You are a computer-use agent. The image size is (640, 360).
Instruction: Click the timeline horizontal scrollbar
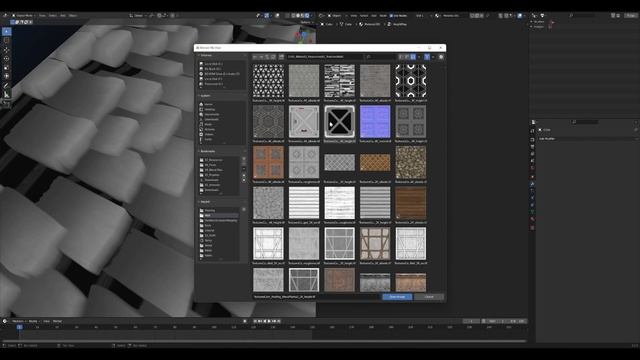coord(264,341)
